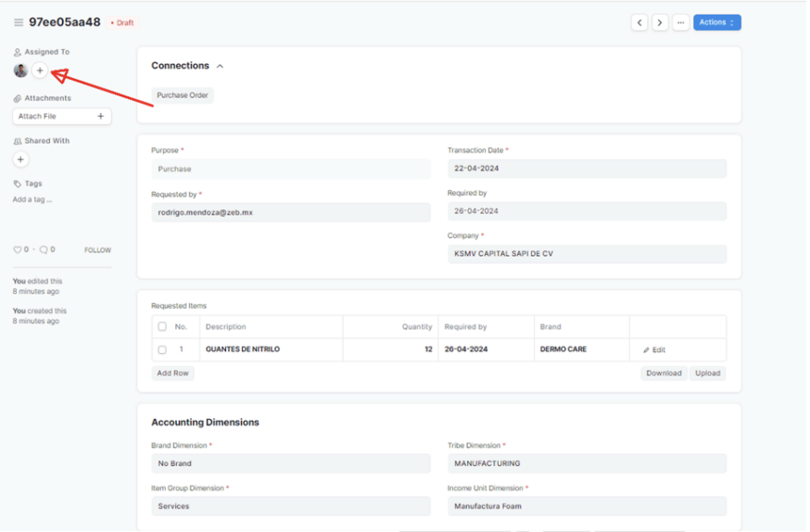Image resolution: width=810 pixels, height=532 pixels.
Task: Select all rows checkbox in Requested Items
Action: coord(162,327)
